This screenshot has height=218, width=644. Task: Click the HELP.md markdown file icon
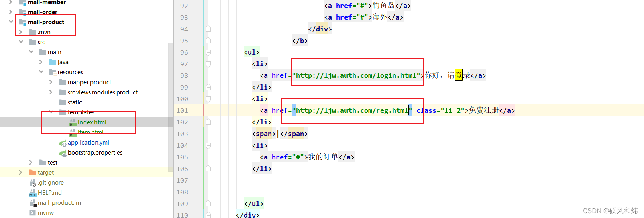click(33, 193)
